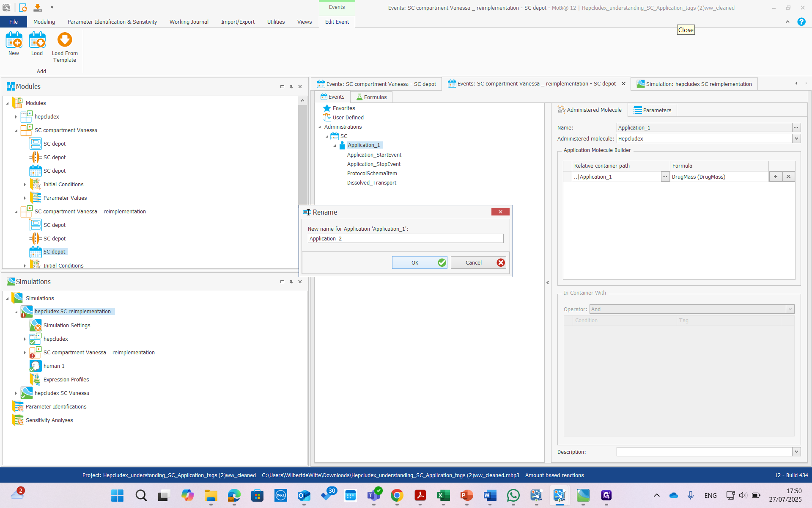Screen dimensions: 812x508
Task: Collapse the Application_1 tree node
Action: coord(335,146)
